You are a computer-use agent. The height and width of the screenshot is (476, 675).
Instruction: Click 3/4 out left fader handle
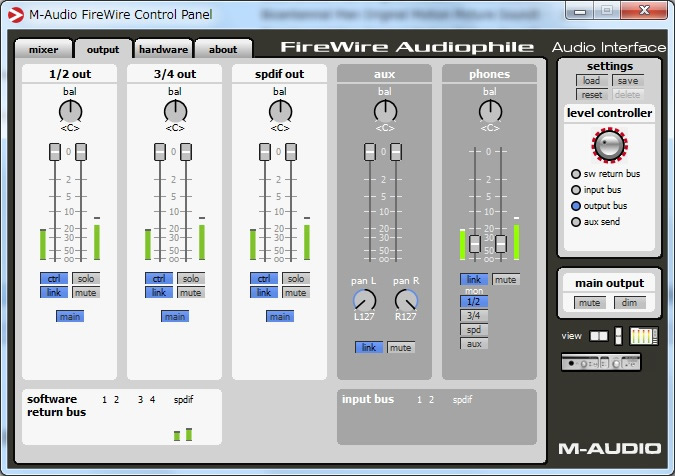(x=160, y=152)
